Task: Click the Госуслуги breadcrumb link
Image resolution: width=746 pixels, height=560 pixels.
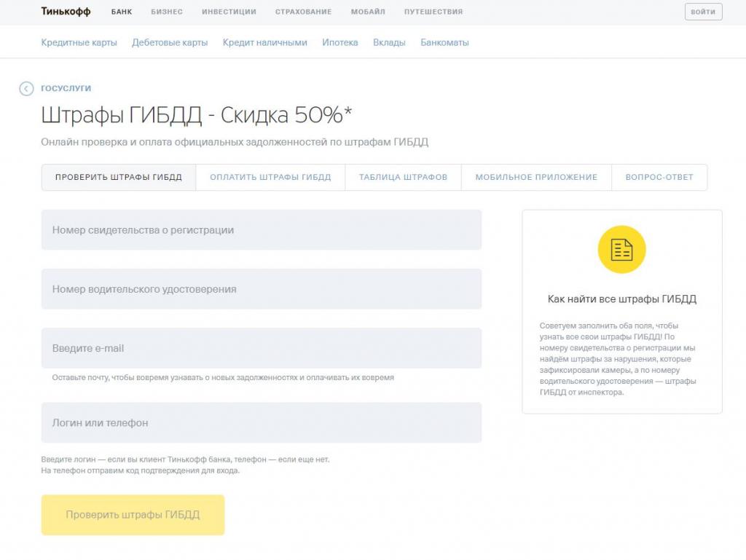Action: point(66,88)
